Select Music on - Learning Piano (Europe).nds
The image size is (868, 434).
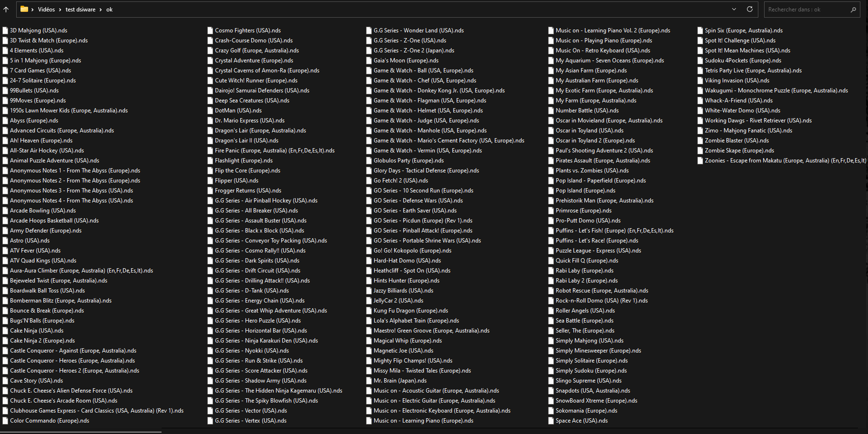[424, 421]
